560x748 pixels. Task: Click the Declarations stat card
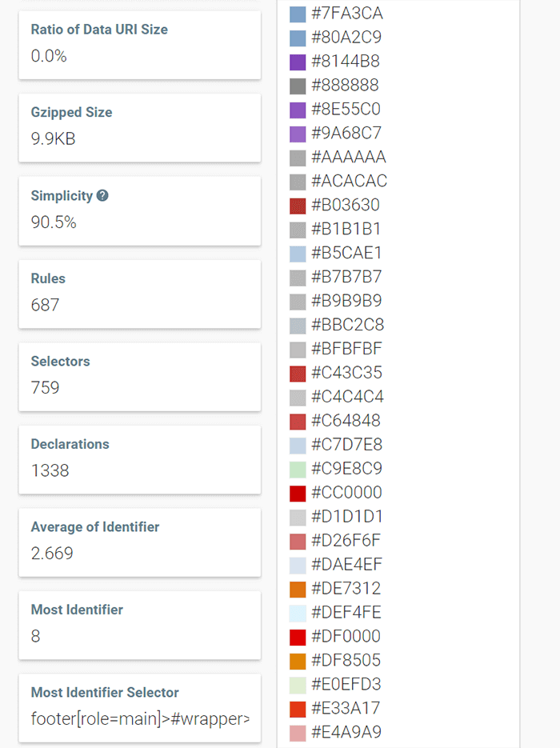click(139, 458)
